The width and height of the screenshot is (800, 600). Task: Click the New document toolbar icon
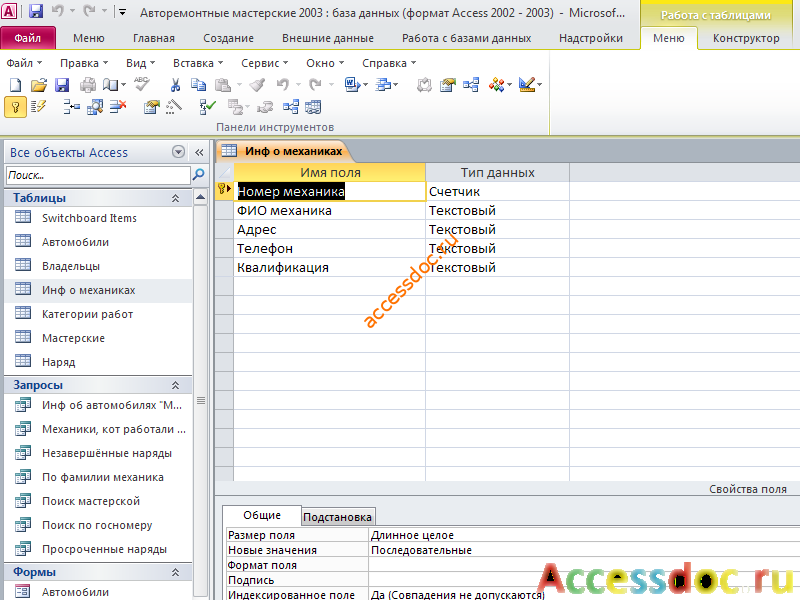15,85
